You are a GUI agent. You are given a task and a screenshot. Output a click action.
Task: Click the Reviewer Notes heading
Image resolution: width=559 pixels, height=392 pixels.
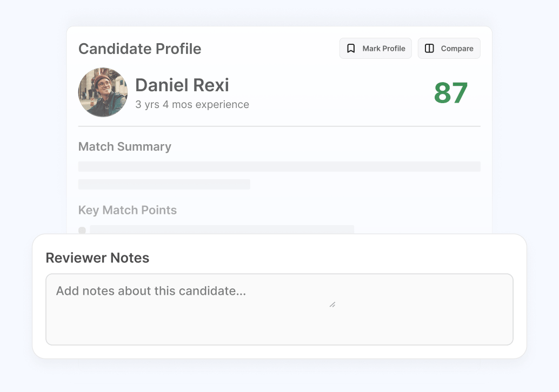[x=97, y=258]
